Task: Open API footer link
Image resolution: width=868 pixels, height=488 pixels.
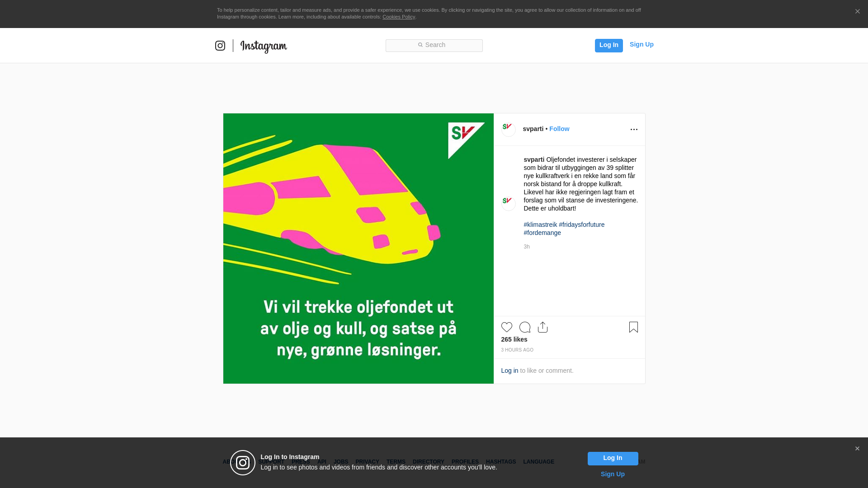Action: 322,462
